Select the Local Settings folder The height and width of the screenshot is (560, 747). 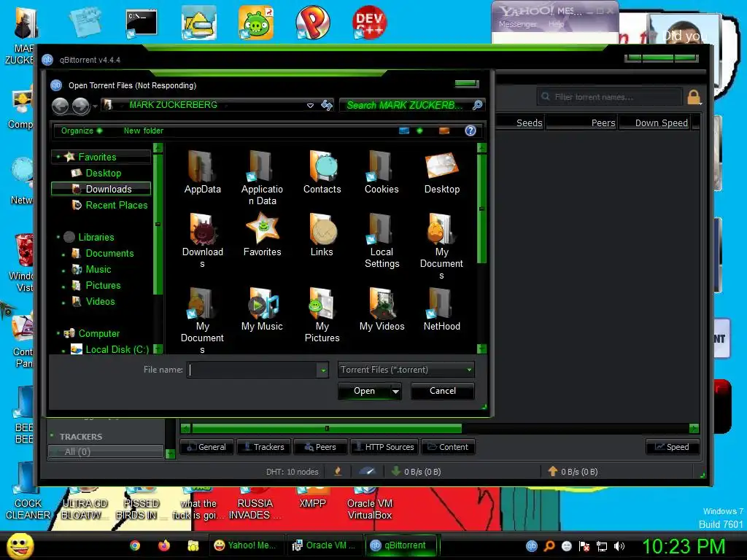click(382, 240)
